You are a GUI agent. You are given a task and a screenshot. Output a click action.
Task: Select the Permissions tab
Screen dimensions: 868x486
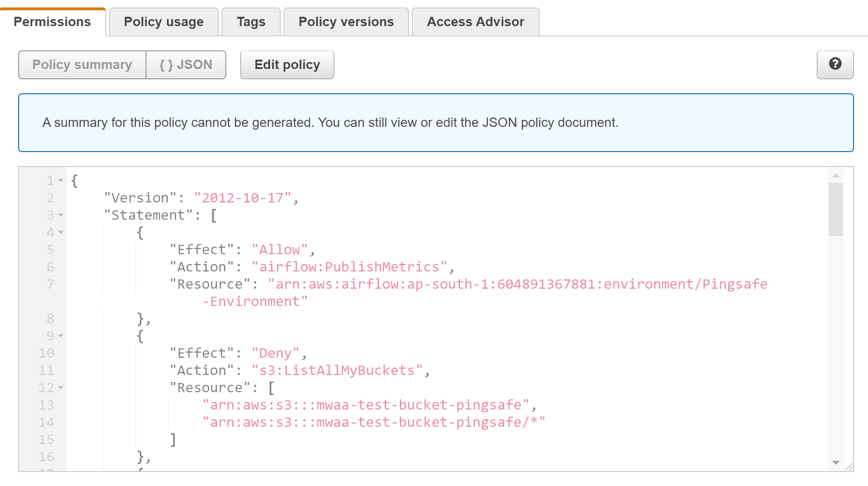[x=52, y=22]
